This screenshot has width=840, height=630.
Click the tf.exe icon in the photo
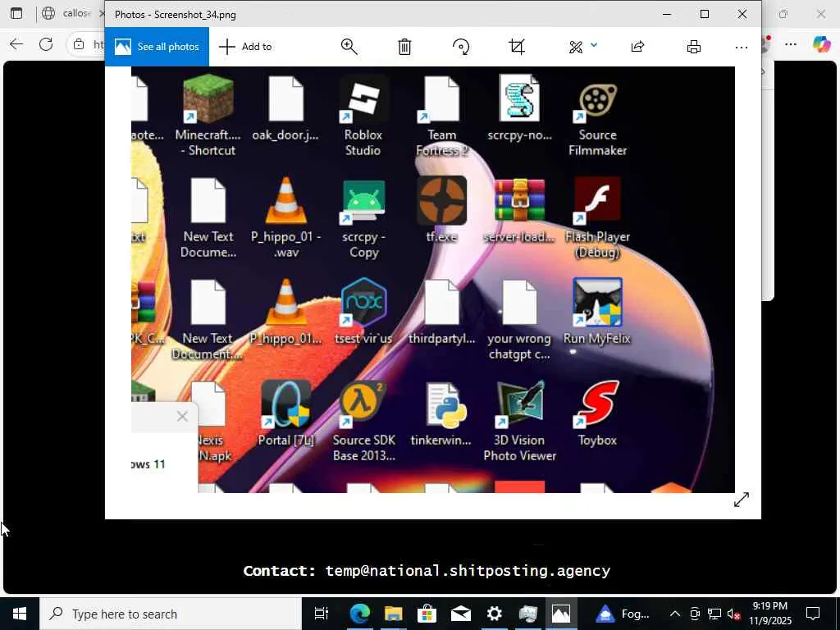coord(442,201)
